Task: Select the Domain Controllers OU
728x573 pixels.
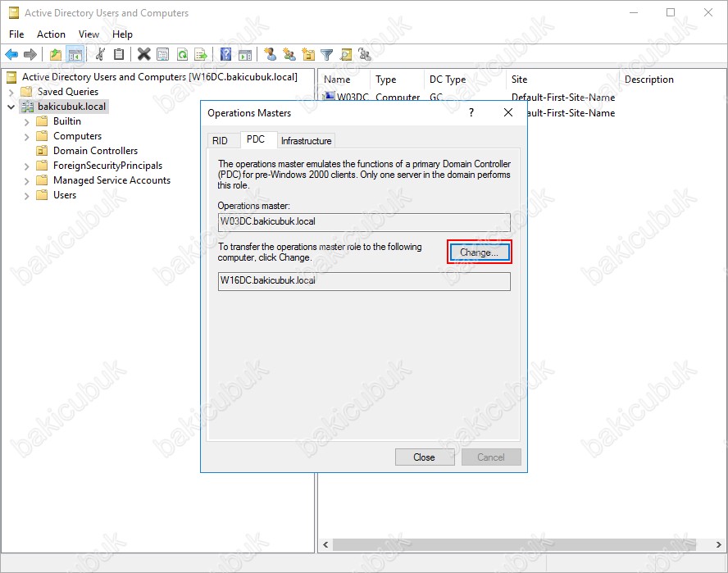Action: tap(96, 151)
